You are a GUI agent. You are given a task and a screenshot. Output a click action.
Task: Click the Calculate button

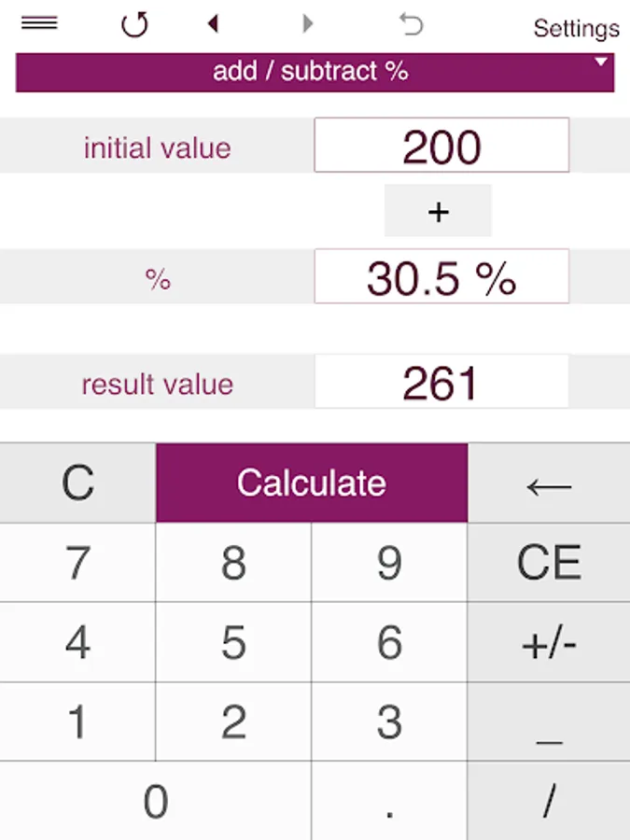(312, 483)
